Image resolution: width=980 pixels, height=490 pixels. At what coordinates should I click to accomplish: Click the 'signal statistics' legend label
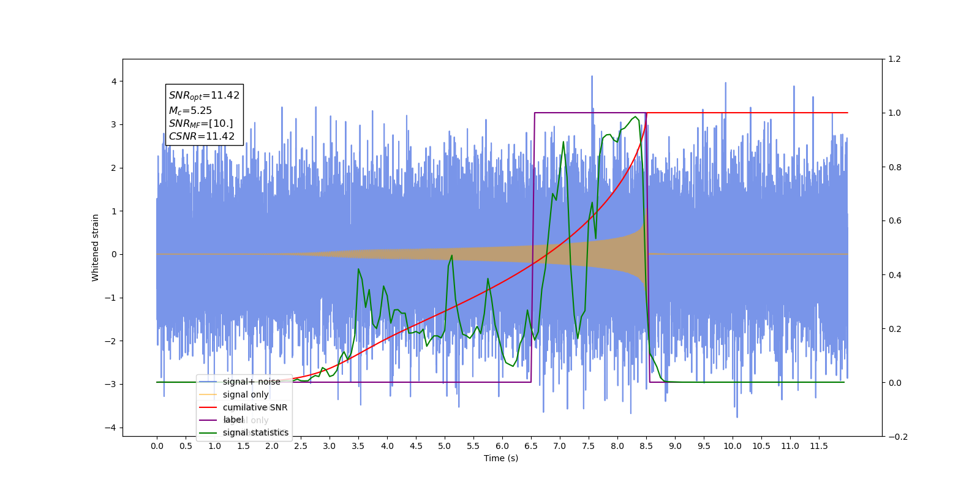(x=255, y=432)
